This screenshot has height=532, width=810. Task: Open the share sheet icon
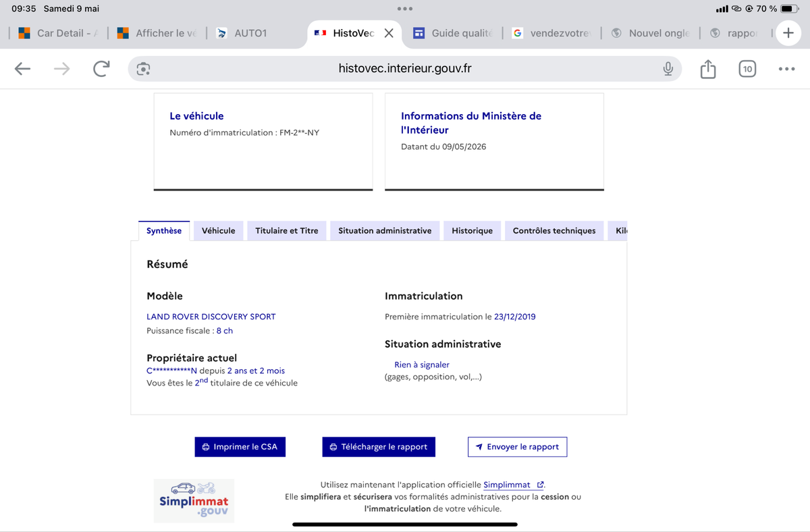[x=707, y=69]
